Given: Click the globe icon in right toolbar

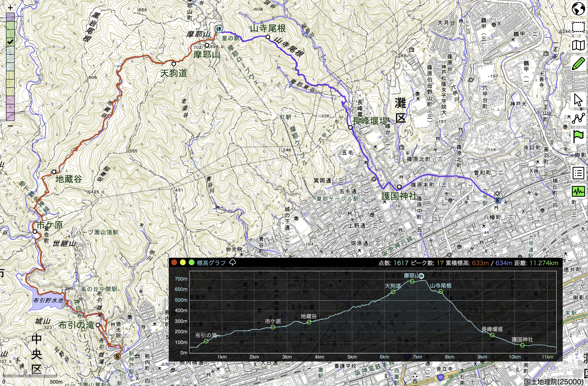Looking at the screenshot, I should point(579,9).
